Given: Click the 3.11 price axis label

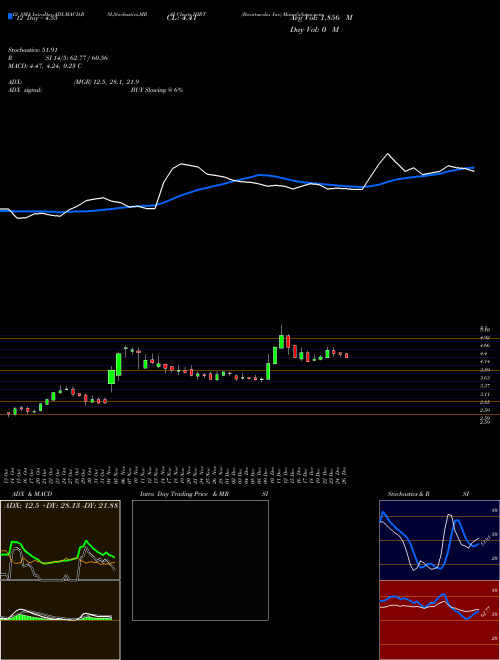Looking at the screenshot, I should point(485,394).
